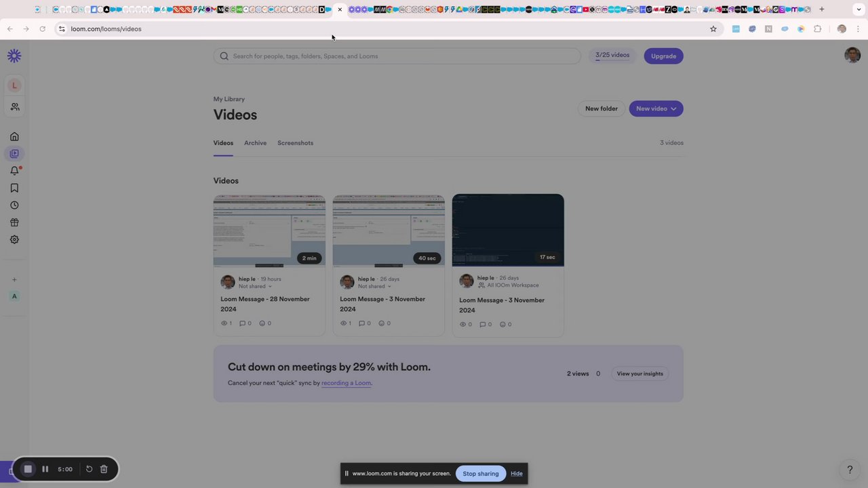Click the plus icon to add a Space

(14, 280)
